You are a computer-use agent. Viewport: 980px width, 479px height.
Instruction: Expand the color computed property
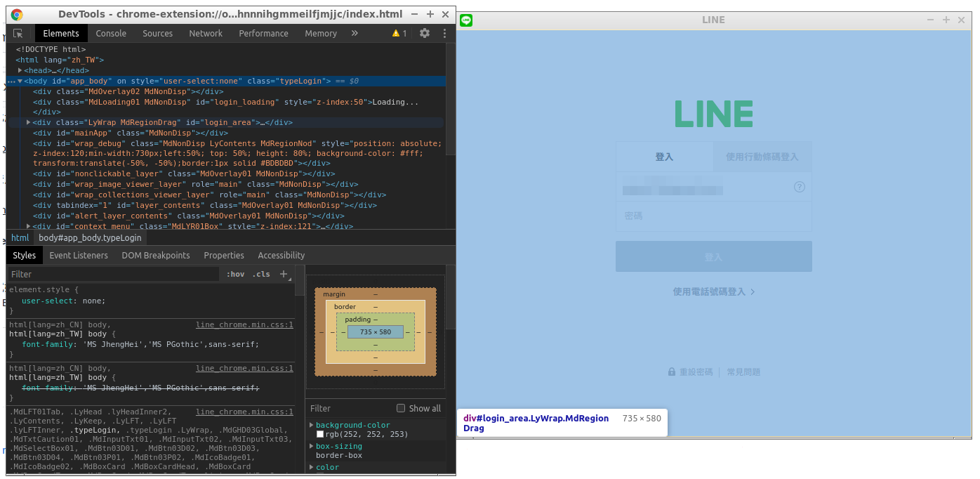pos(312,467)
